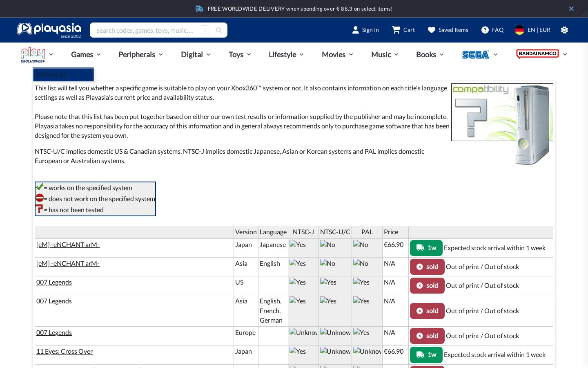Select the Region Guide tab
588x368 pixels.
[63, 74]
